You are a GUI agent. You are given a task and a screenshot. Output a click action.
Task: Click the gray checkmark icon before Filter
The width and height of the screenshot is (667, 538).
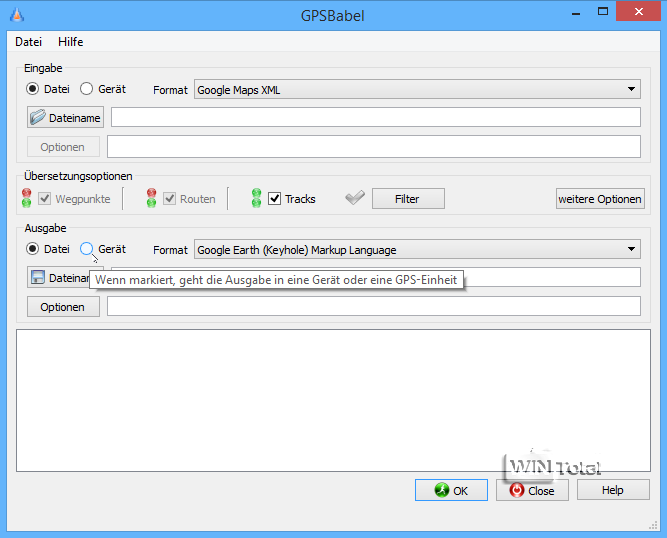[x=355, y=197]
